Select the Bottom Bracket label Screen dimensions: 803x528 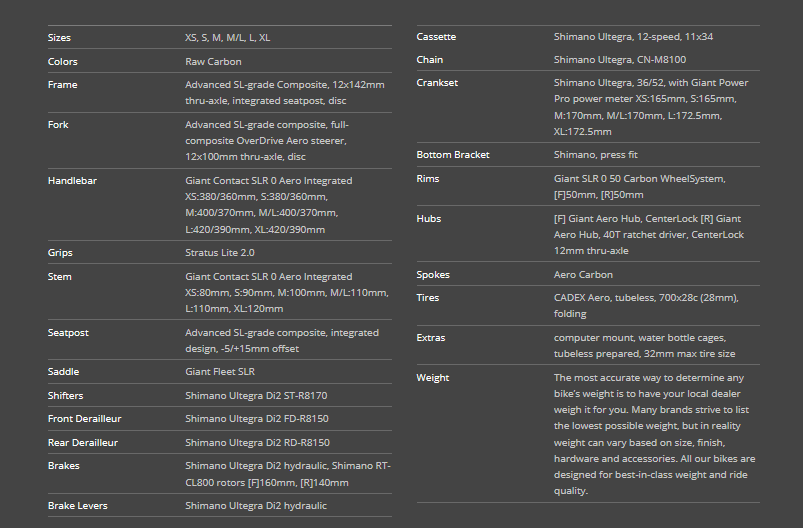coord(453,155)
